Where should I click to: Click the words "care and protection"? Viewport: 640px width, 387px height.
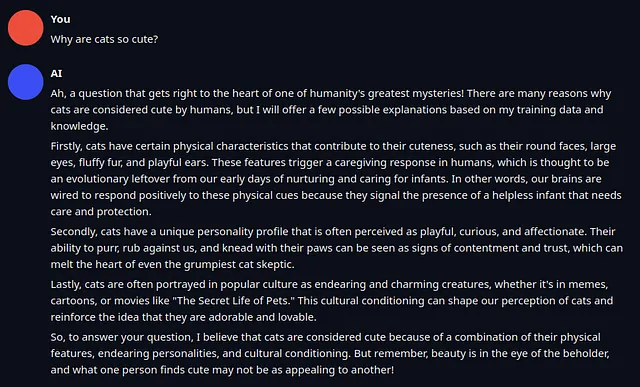point(101,211)
